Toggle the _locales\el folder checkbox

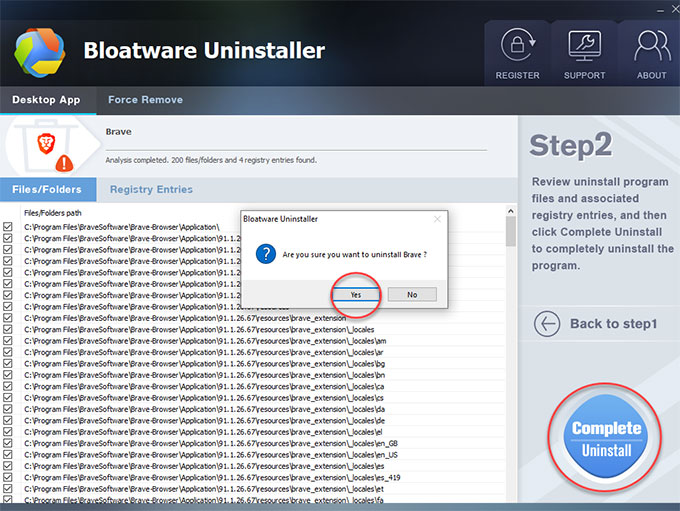[8, 432]
